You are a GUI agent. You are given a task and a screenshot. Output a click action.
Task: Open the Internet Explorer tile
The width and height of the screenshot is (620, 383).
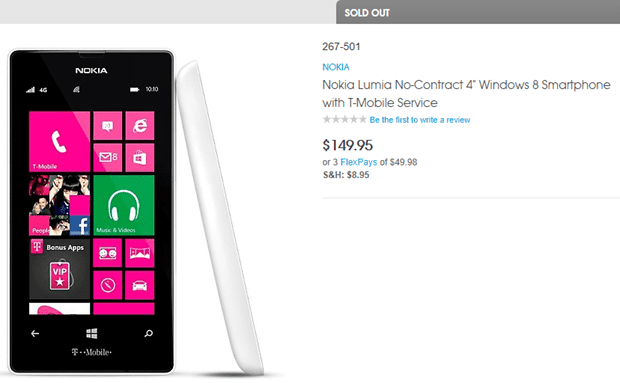tap(140, 126)
